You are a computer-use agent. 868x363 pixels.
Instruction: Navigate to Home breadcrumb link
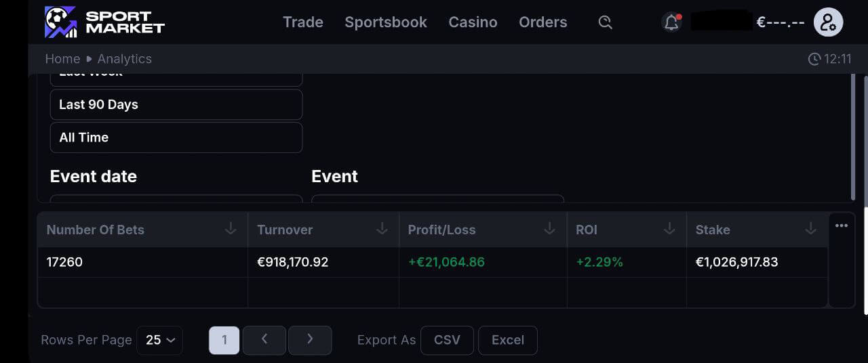pyautogui.click(x=62, y=59)
